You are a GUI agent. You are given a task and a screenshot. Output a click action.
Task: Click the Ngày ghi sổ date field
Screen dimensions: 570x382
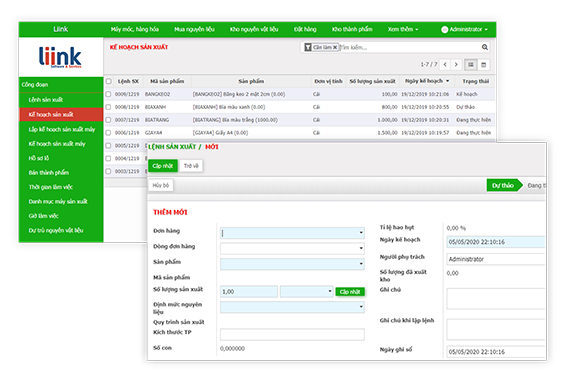(x=496, y=352)
